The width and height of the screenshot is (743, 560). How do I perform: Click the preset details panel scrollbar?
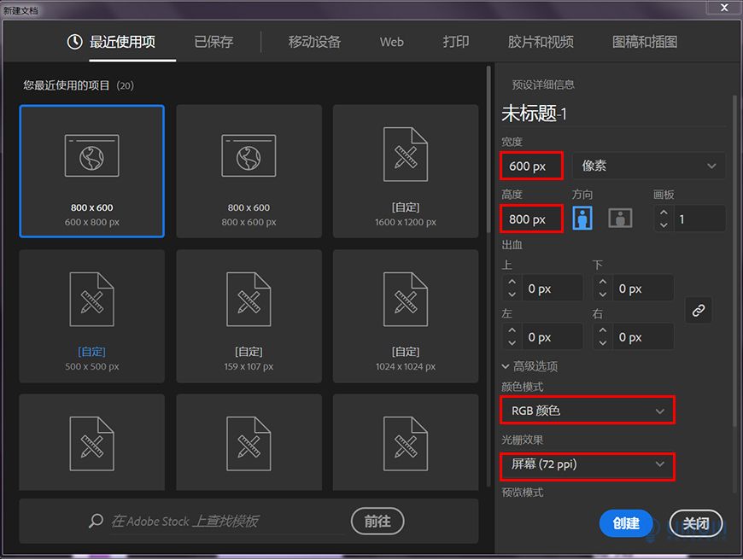[734, 260]
